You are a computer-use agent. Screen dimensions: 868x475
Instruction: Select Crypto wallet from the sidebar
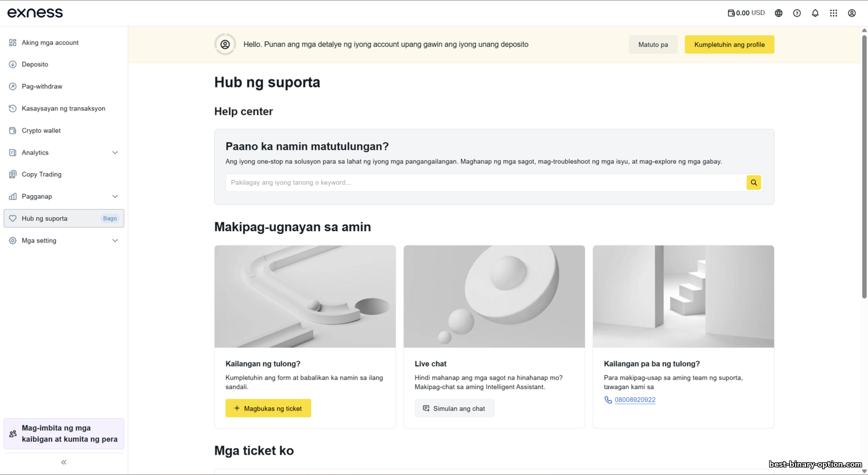tap(41, 130)
